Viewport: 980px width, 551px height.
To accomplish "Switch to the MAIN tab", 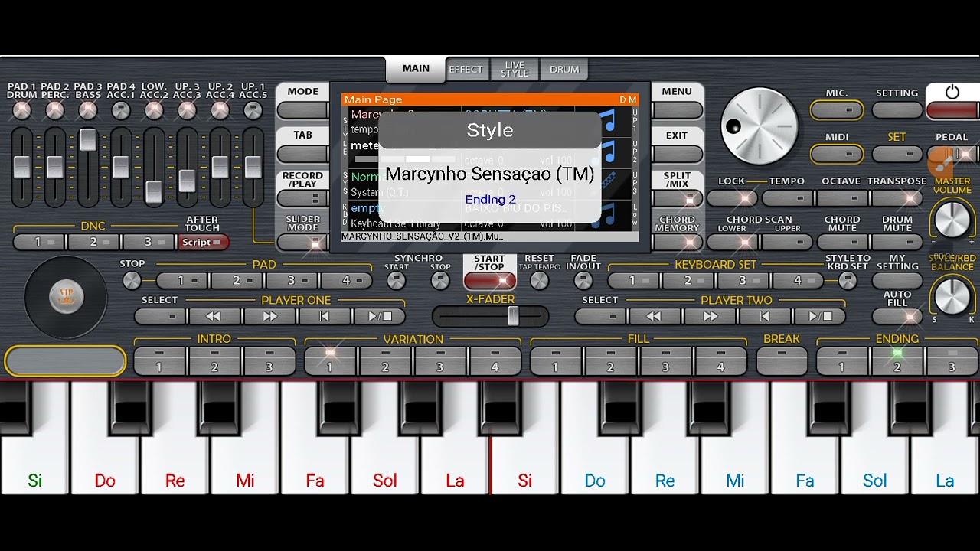I will (x=416, y=69).
